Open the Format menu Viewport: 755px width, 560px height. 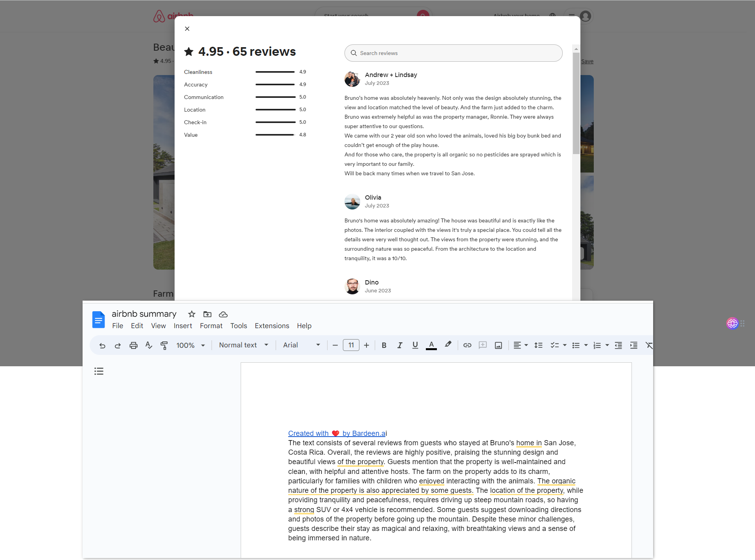211,326
